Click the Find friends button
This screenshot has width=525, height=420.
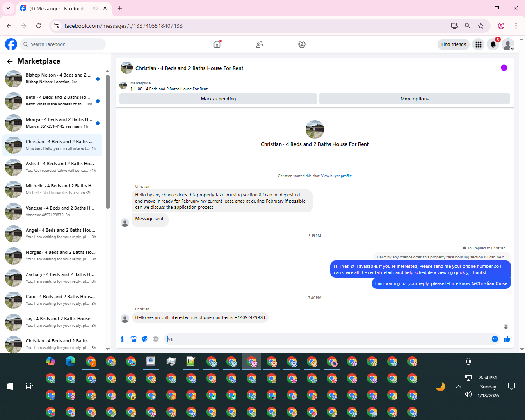tap(454, 44)
